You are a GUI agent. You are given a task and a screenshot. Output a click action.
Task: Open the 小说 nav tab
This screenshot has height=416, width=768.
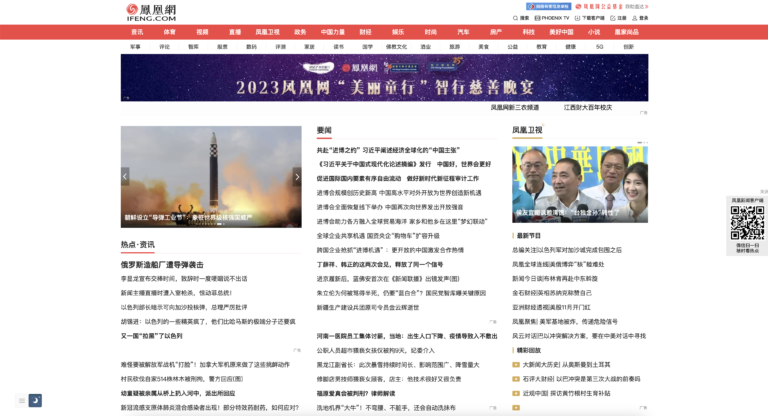click(x=594, y=32)
